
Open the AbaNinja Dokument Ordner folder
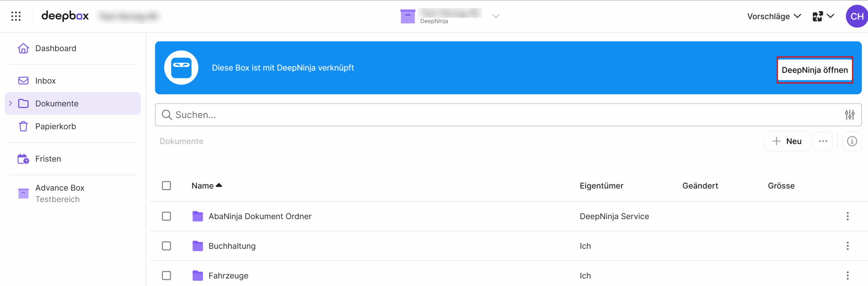(260, 216)
